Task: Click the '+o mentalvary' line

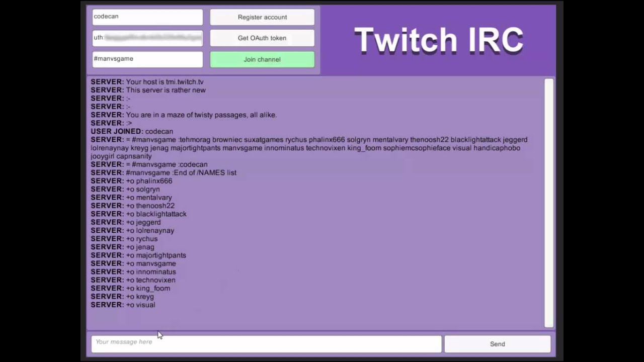Action: pyautogui.click(x=131, y=198)
